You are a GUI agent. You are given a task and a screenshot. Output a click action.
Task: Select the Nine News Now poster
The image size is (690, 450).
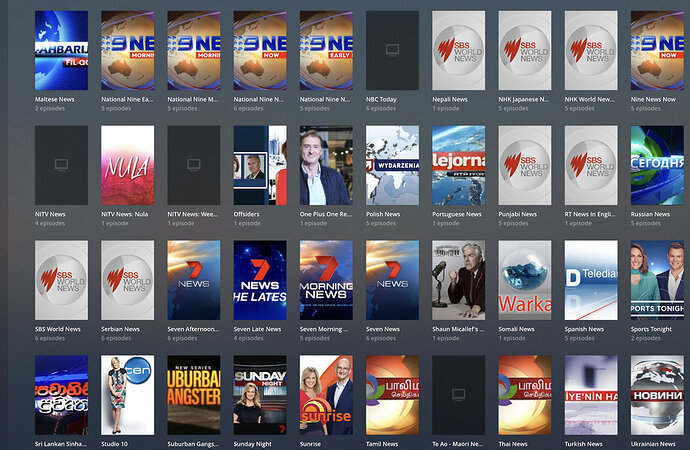657,51
